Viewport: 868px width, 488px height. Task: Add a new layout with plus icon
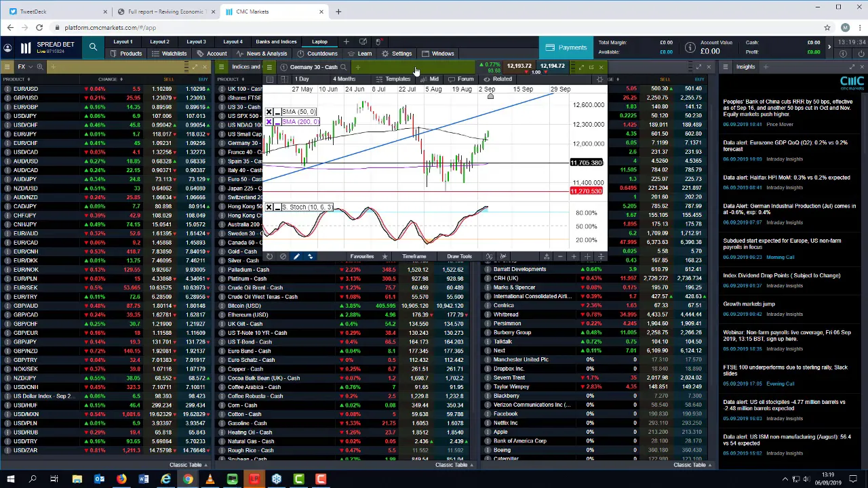347,41
